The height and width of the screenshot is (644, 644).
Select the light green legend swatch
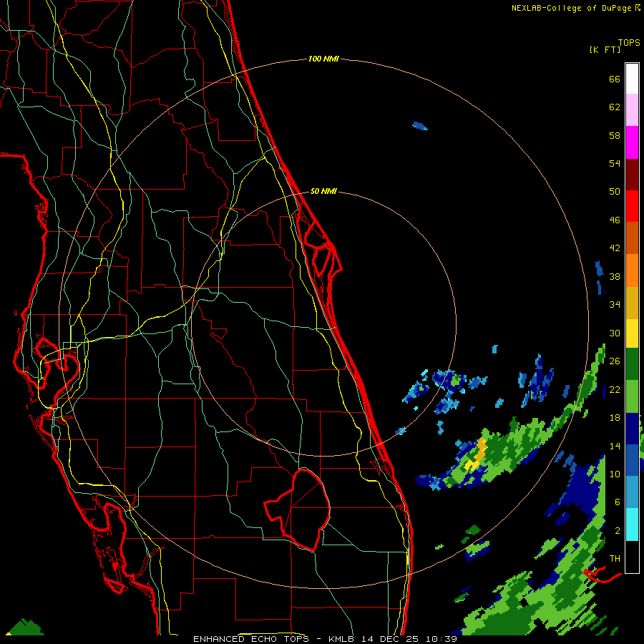coord(632,396)
